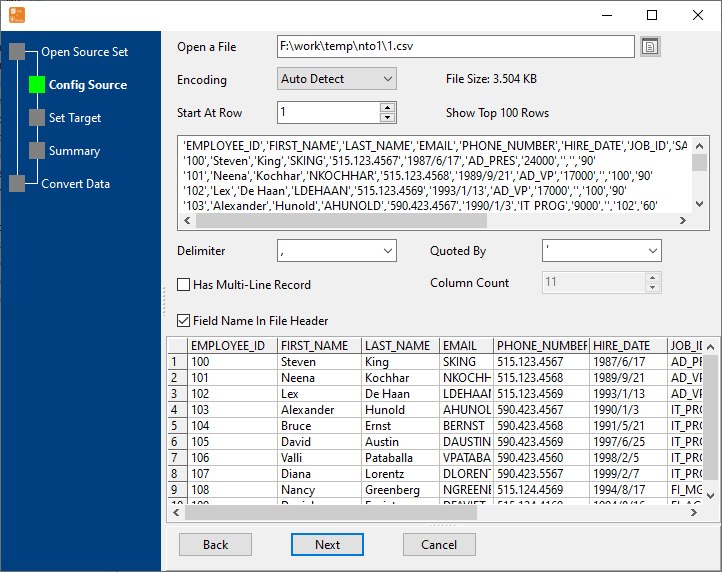Enable Has Multi-Line Record checkbox

point(184,285)
